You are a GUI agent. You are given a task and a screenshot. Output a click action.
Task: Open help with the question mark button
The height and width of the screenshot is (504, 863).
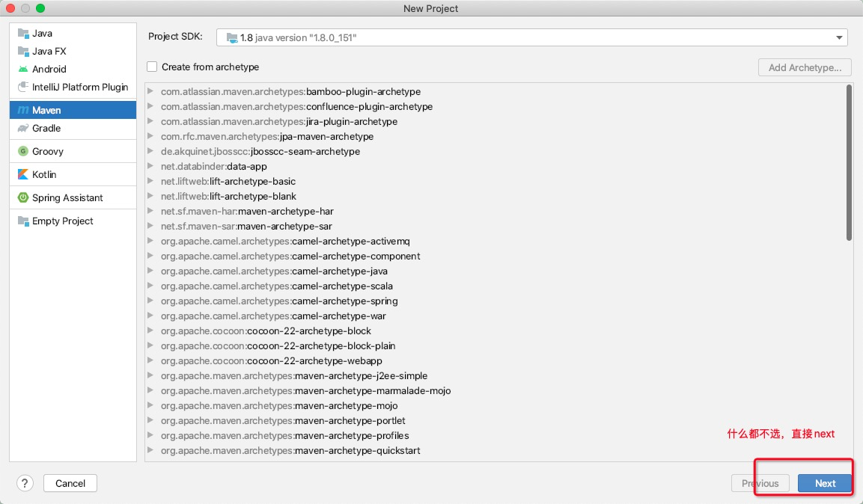25,483
